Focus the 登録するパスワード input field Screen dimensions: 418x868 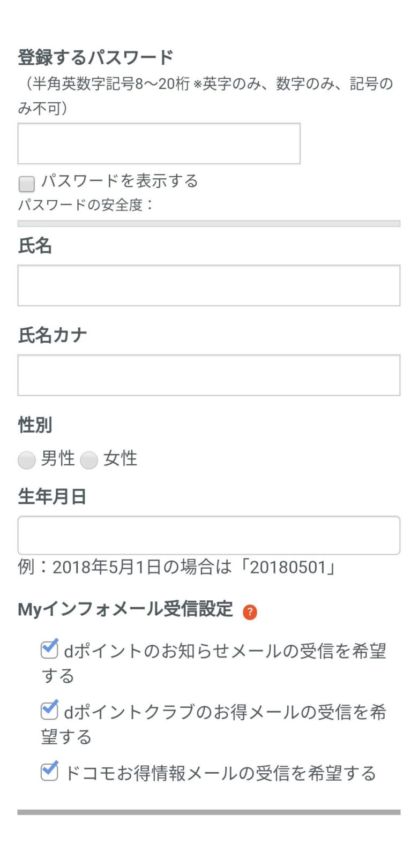click(159, 144)
